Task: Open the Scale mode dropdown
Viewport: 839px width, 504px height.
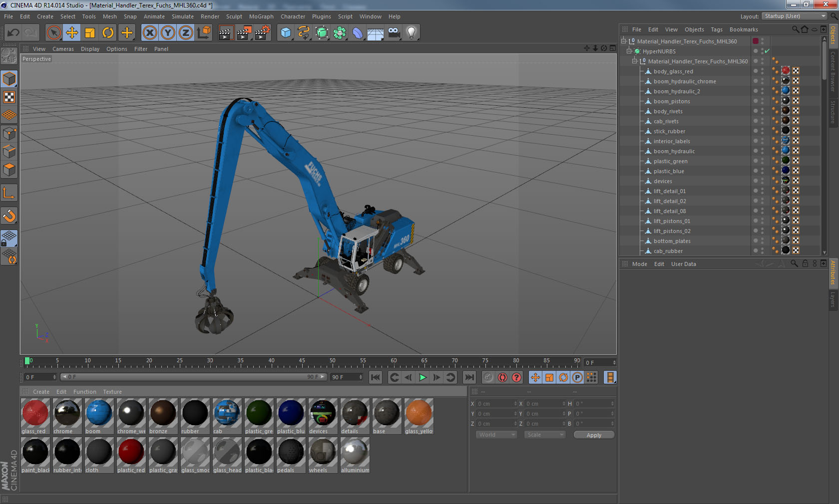Action: click(545, 435)
